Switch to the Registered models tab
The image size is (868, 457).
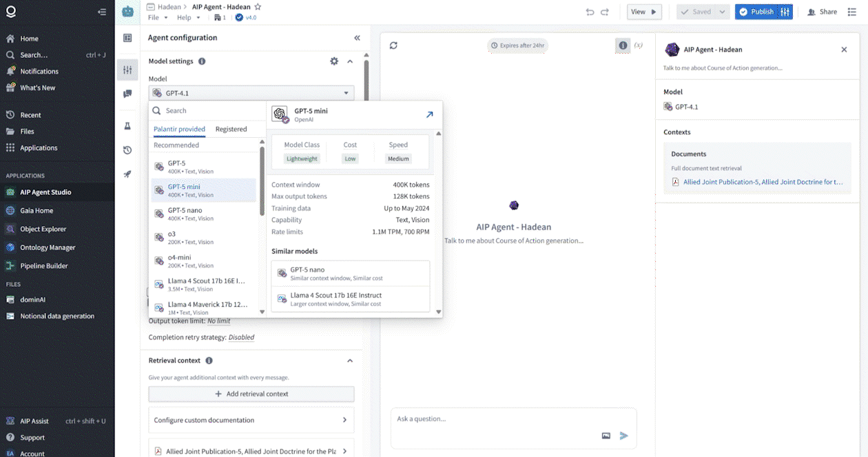231,129
